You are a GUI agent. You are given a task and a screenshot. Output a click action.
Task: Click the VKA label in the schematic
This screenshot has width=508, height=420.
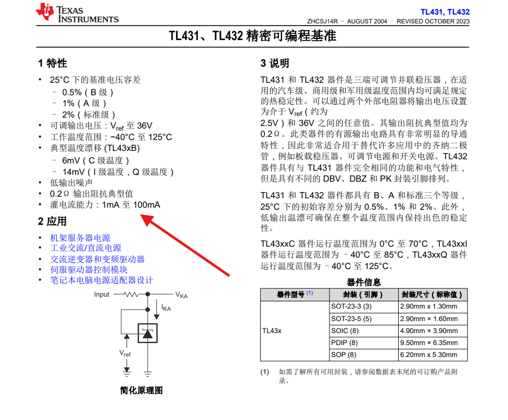click(x=182, y=295)
